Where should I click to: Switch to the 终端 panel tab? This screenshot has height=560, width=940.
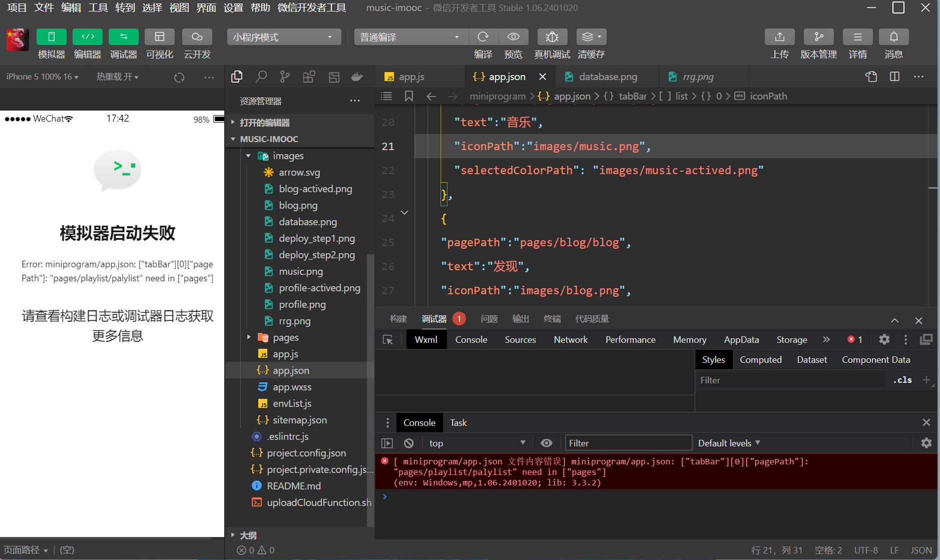coord(552,319)
